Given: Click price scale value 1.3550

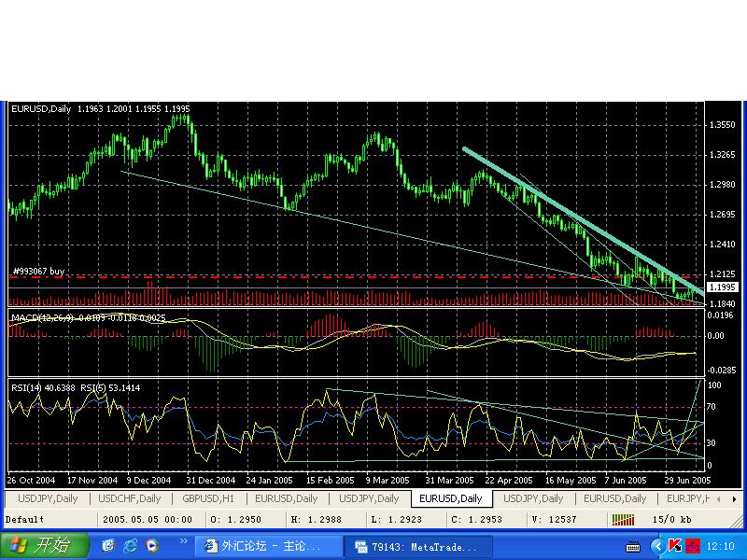Looking at the screenshot, I should click(722, 125).
